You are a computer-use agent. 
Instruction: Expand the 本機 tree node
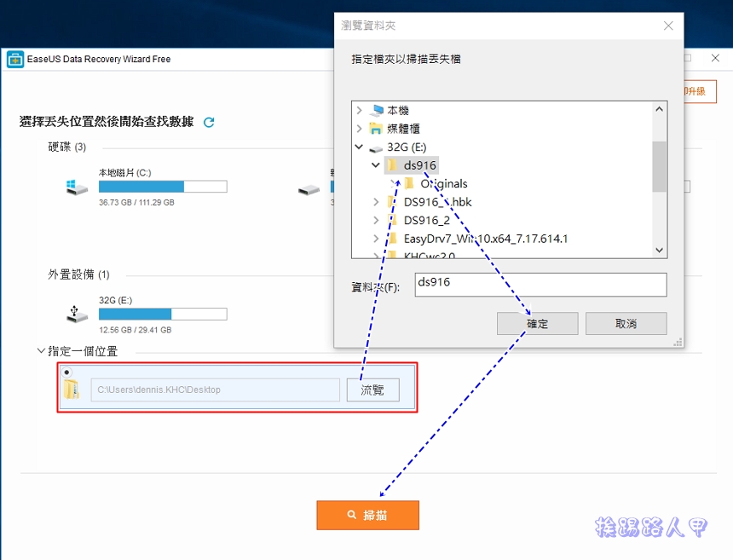(359, 110)
